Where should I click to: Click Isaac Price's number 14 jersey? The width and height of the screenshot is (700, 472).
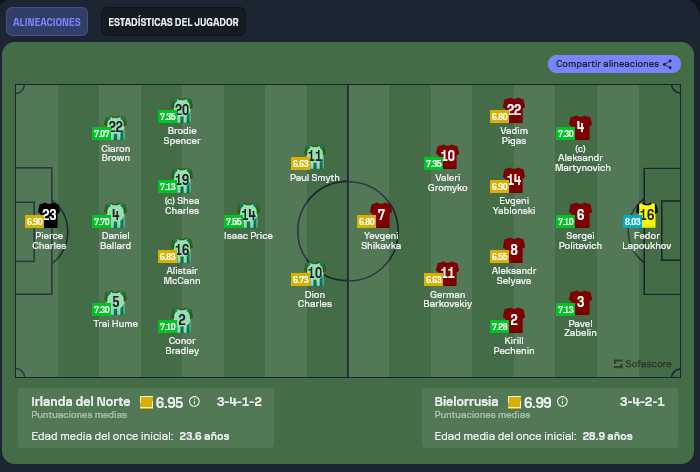pyautogui.click(x=248, y=216)
